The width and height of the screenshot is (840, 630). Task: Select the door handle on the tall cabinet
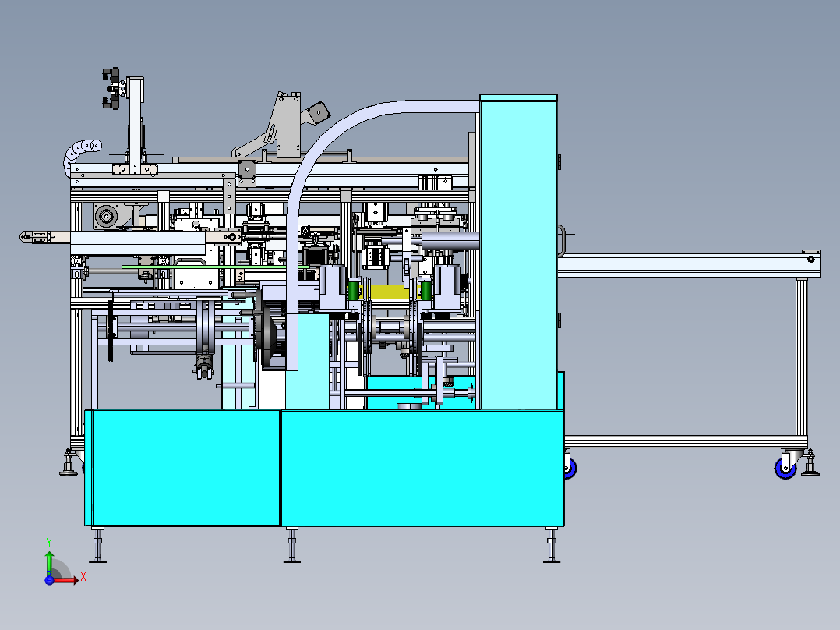pyautogui.click(x=561, y=241)
